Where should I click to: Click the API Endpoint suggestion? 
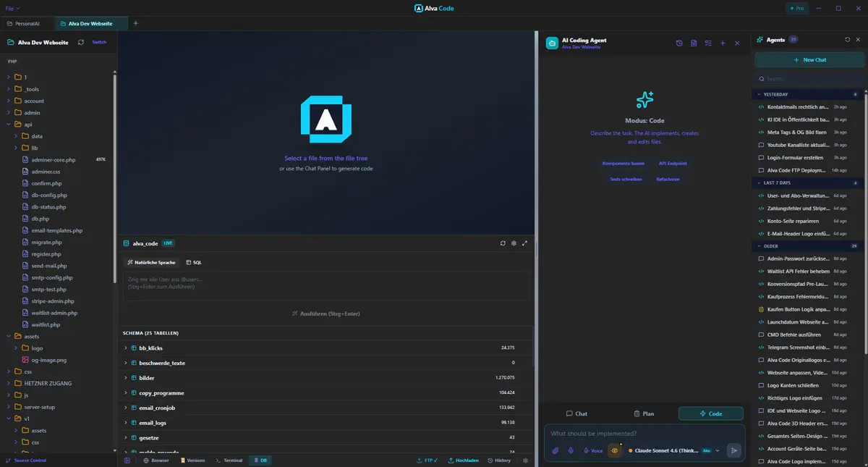coord(673,164)
